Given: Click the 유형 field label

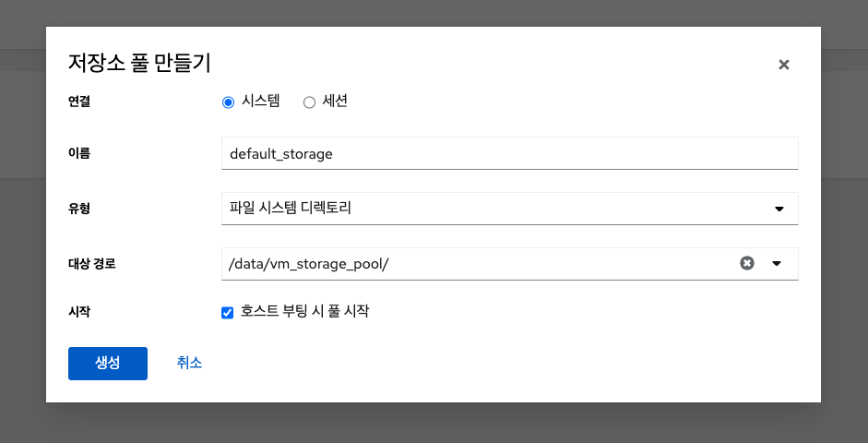Looking at the screenshot, I should click(x=79, y=209).
